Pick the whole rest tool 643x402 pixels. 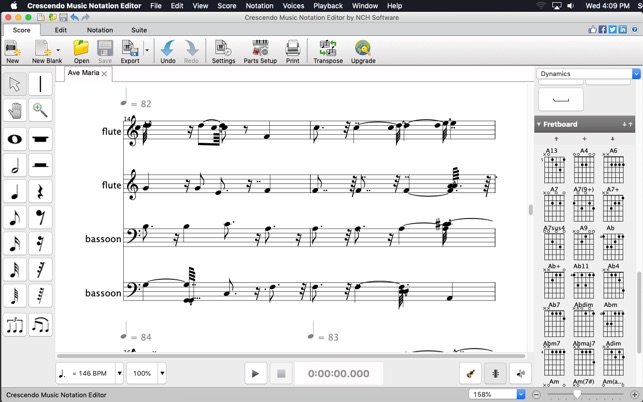pos(40,139)
